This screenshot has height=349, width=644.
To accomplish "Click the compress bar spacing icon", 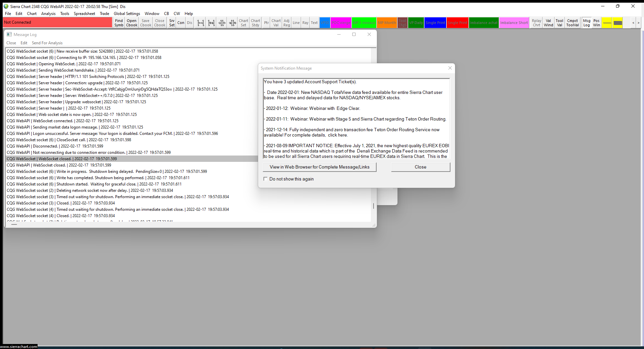I will coord(222,23).
